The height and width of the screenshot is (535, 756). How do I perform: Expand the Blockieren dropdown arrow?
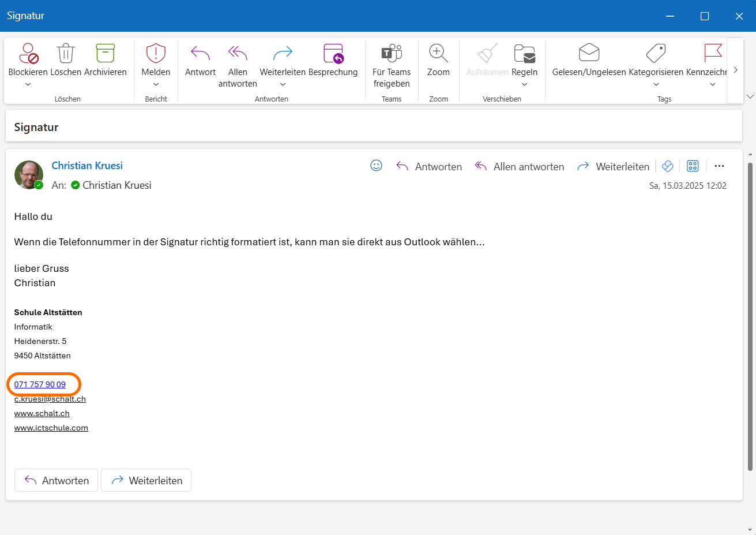click(x=28, y=84)
